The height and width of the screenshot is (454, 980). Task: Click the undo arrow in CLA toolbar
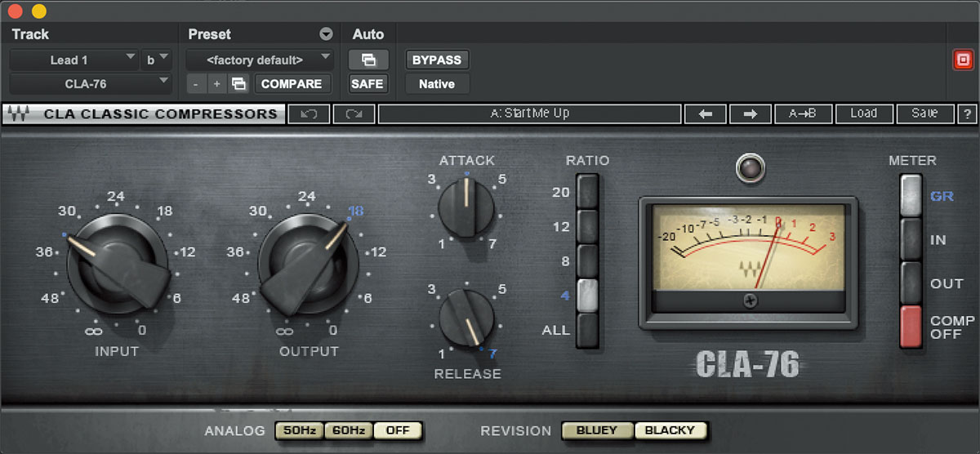click(310, 113)
